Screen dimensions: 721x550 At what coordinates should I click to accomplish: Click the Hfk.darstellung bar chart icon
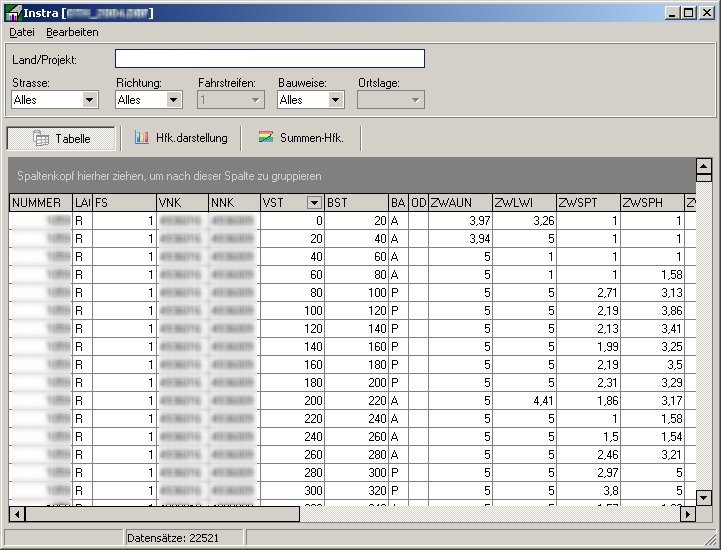click(142, 138)
